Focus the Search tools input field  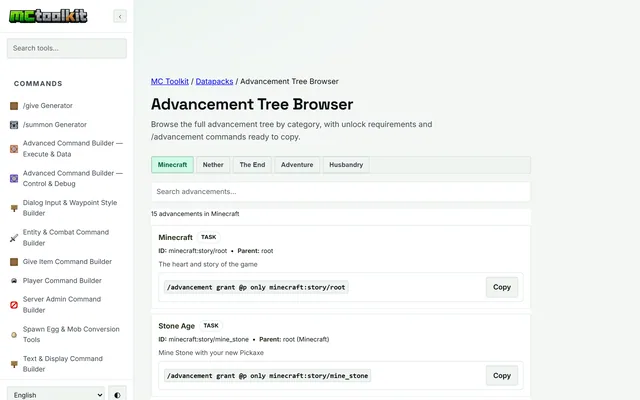tap(67, 48)
